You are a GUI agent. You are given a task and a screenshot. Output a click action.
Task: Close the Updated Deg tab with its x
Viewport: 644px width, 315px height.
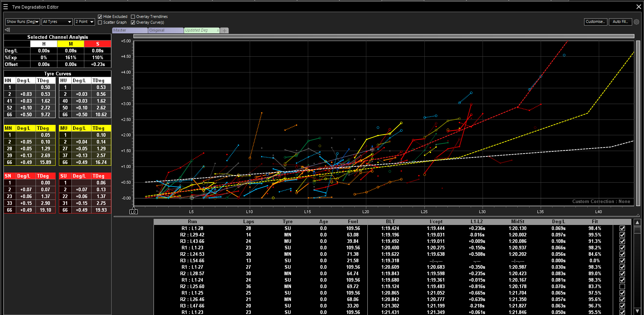tap(218, 30)
